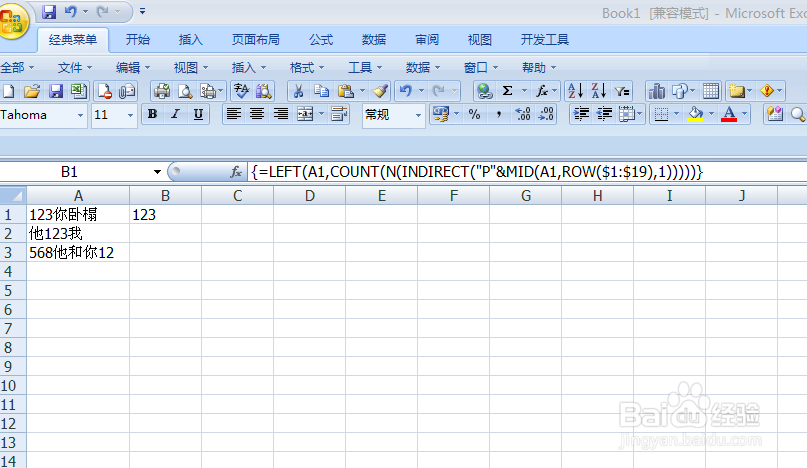Screen dimensions: 807x468
Task: Toggle bold formatting
Action: [x=152, y=114]
